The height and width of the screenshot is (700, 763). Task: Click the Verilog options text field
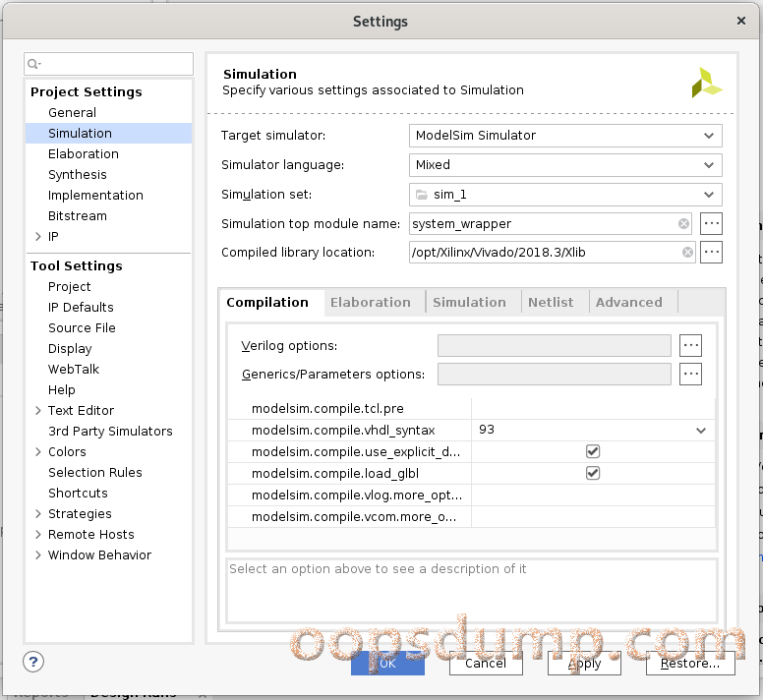[555, 345]
